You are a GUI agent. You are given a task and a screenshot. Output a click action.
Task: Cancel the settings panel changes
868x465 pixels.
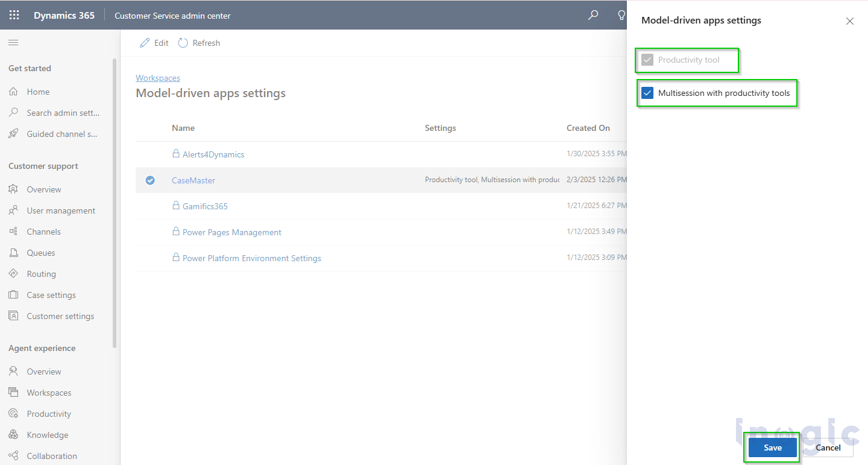click(828, 448)
